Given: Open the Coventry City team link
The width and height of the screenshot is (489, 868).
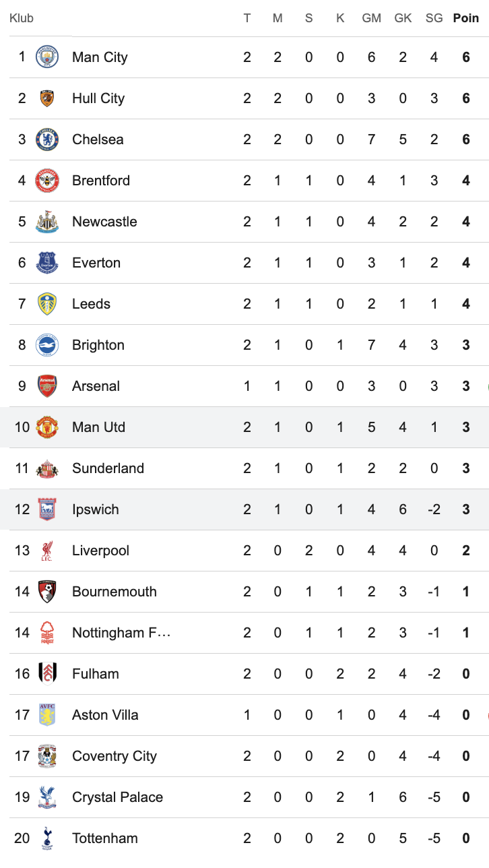Looking at the screenshot, I should [115, 756].
